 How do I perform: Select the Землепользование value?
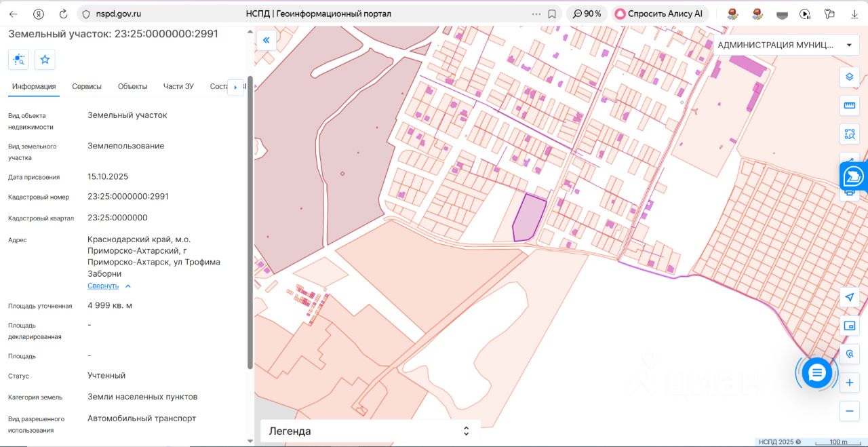pyautogui.click(x=125, y=146)
